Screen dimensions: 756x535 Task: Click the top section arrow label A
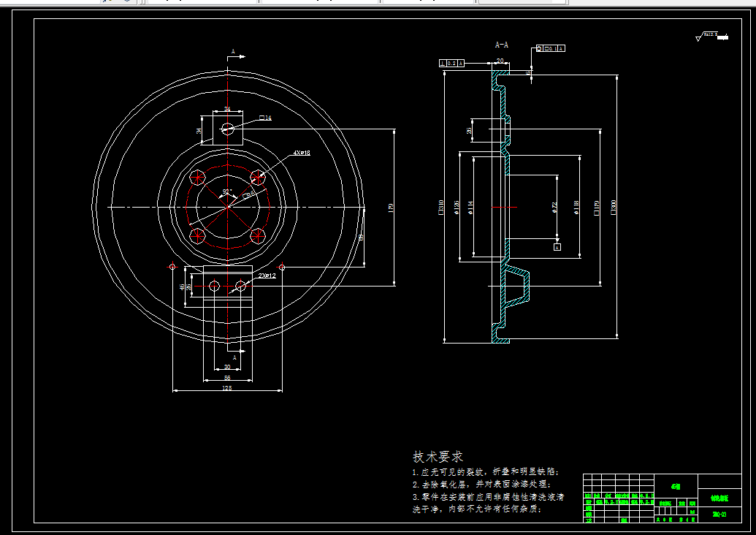click(x=233, y=51)
